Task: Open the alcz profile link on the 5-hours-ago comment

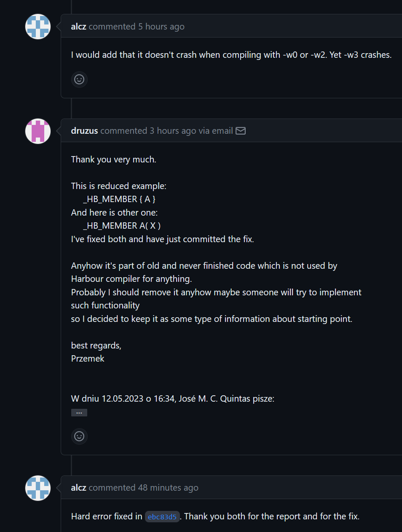Action: coord(78,27)
